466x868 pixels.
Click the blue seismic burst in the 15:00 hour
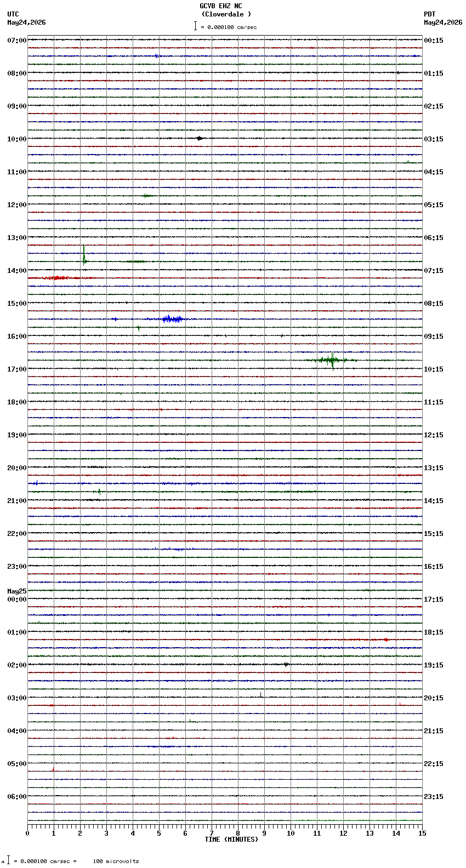(173, 319)
